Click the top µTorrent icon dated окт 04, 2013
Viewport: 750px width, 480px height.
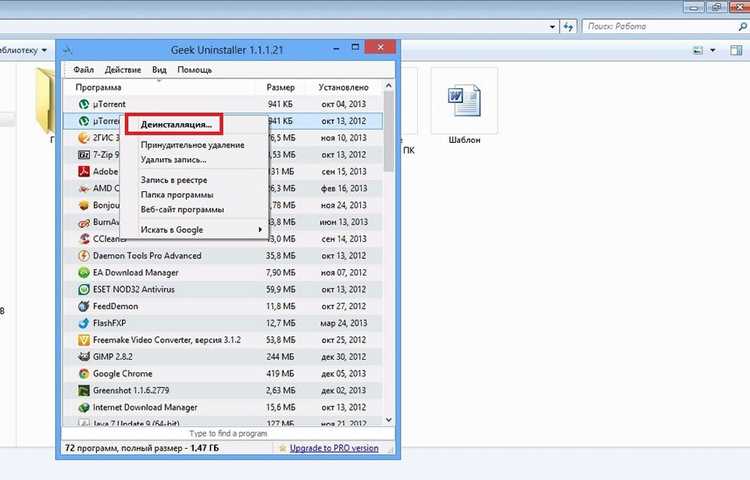(x=84, y=104)
